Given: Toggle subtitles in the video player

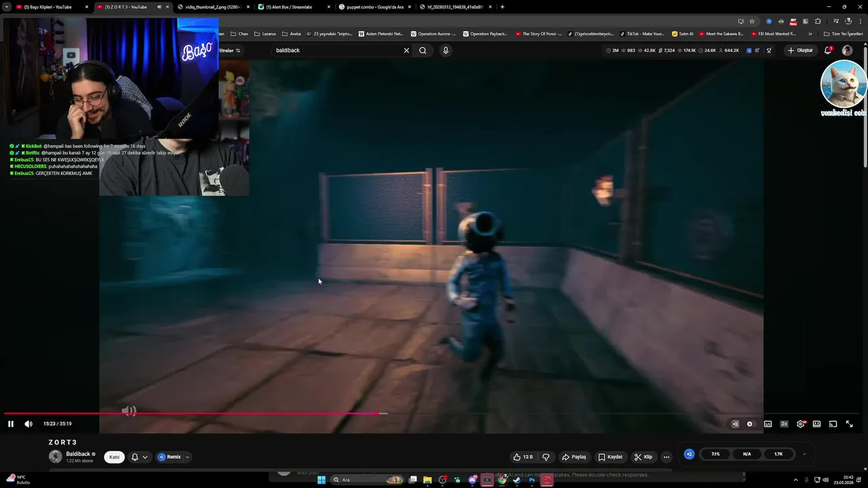Looking at the screenshot, I should pos(768,424).
